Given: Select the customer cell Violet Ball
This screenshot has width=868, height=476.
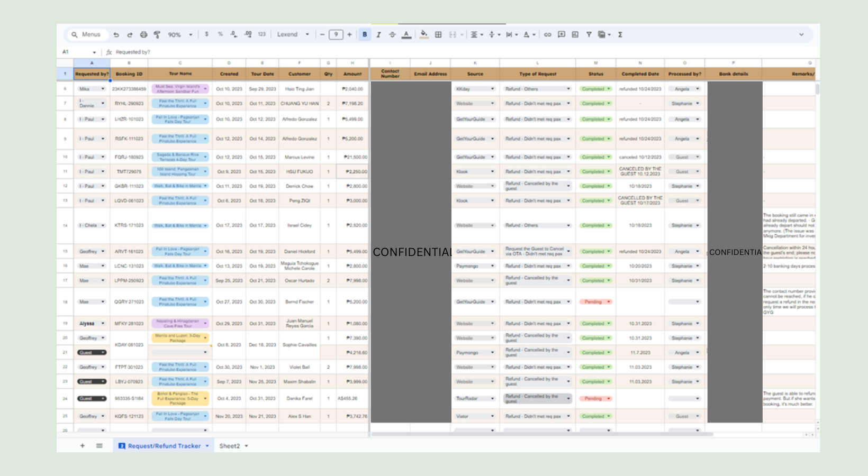Looking at the screenshot, I should (300, 367).
